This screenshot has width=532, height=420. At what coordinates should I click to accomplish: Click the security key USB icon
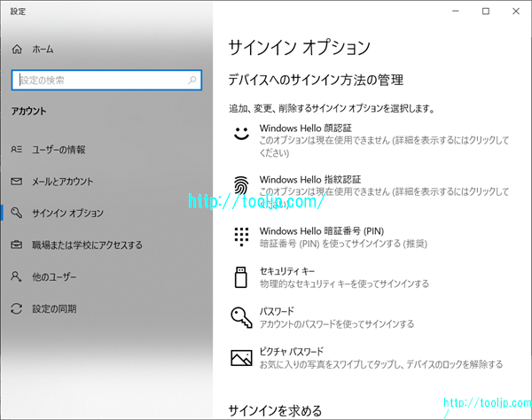click(x=241, y=277)
